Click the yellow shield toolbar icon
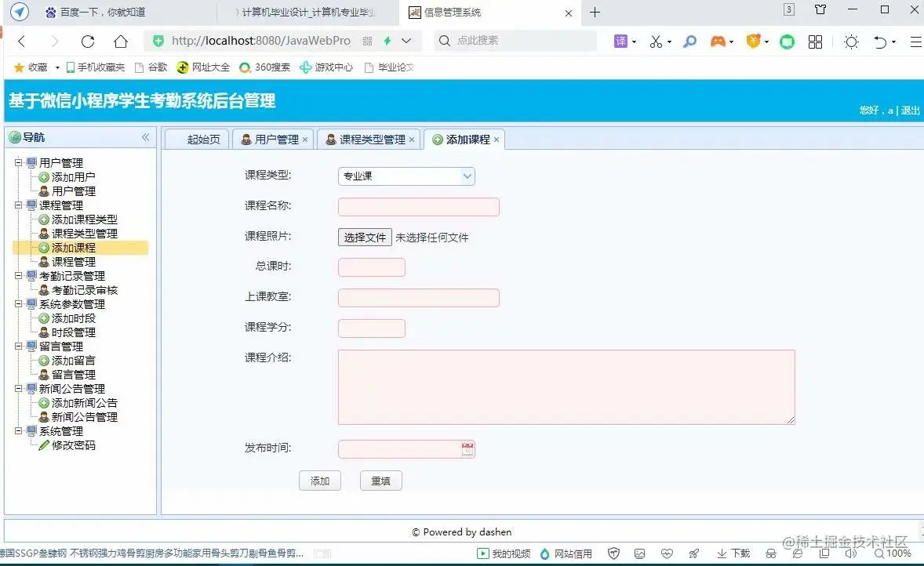Image resolution: width=924 pixels, height=566 pixels. (x=753, y=42)
